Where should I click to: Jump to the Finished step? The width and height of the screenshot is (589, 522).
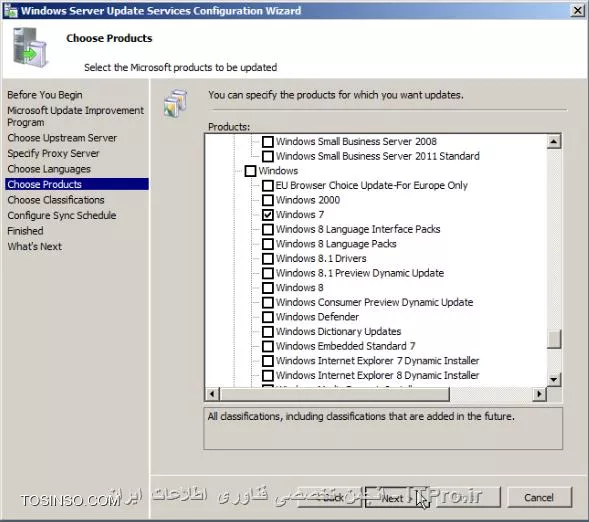(x=25, y=231)
